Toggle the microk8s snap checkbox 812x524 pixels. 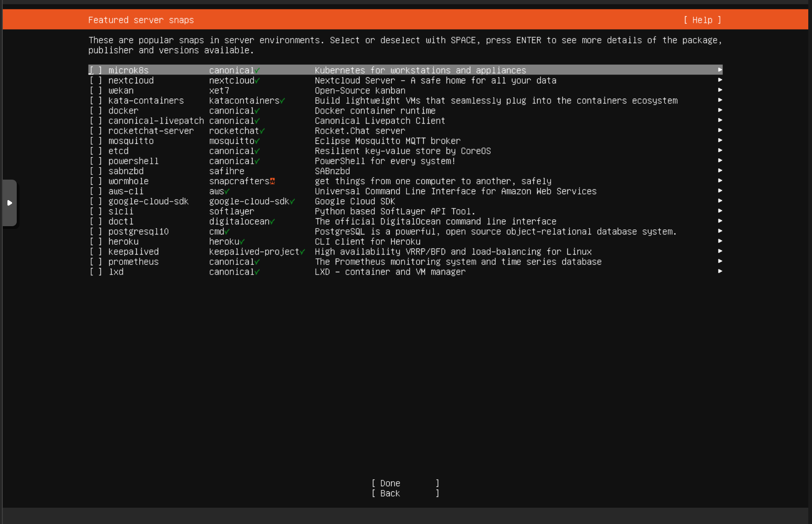click(x=96, y=70)
